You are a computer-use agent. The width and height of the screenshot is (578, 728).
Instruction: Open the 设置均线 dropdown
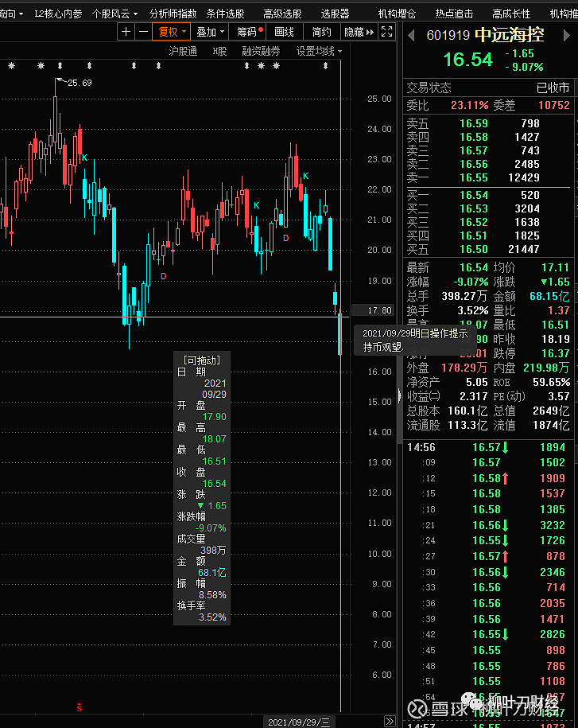[x=319, y=51]
